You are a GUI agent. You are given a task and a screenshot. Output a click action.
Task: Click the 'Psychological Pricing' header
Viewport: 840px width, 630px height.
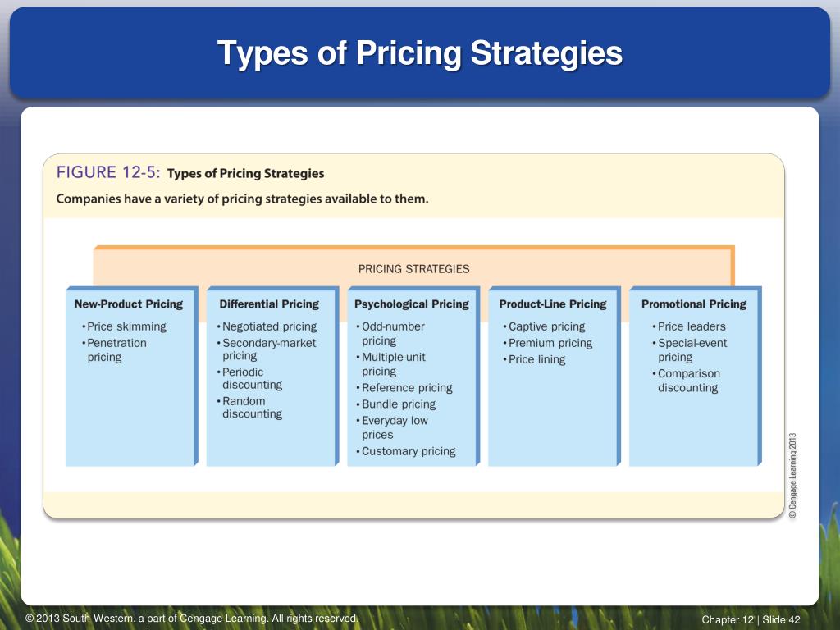412,304
